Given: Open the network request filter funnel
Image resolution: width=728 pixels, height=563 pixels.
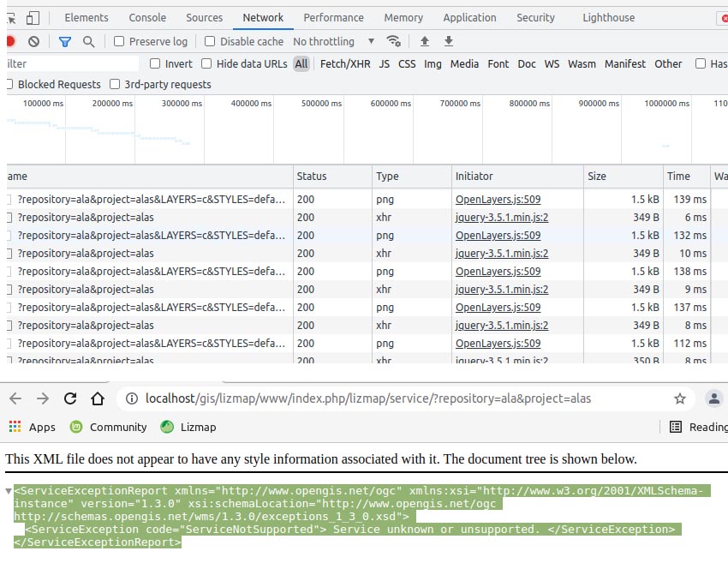Looking at the screenshot, I should 64,41.
